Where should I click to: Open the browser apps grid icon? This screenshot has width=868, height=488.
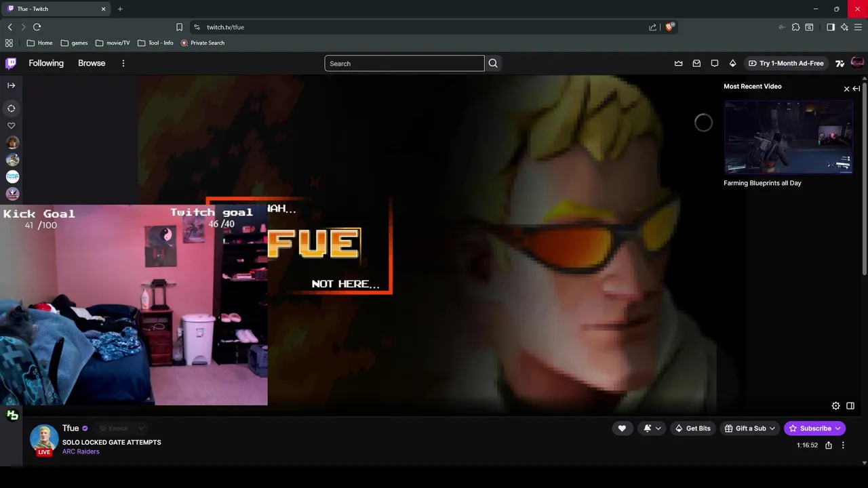click(x=9, y=43)
